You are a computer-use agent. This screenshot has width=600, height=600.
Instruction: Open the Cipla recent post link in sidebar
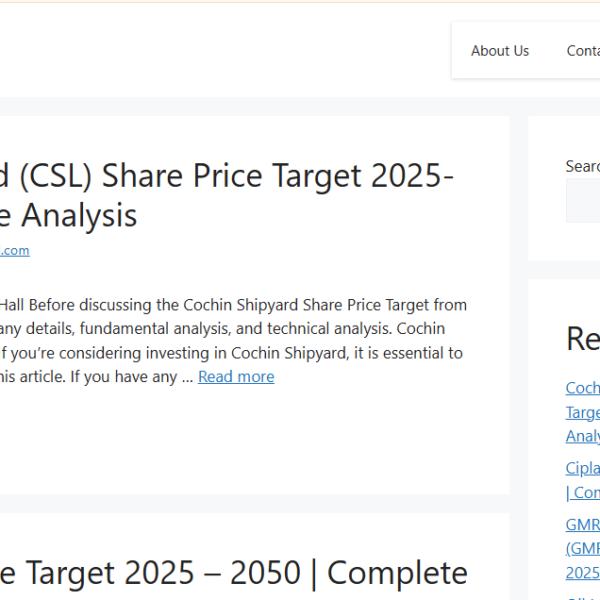click(583, 480)
